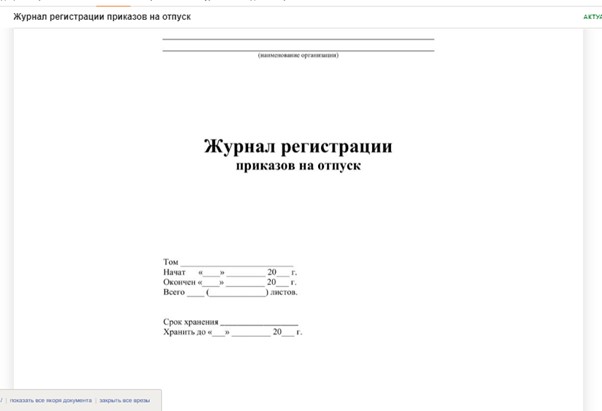Click the parenthesized blank in 'Всего' row

[x=237, y=293]
